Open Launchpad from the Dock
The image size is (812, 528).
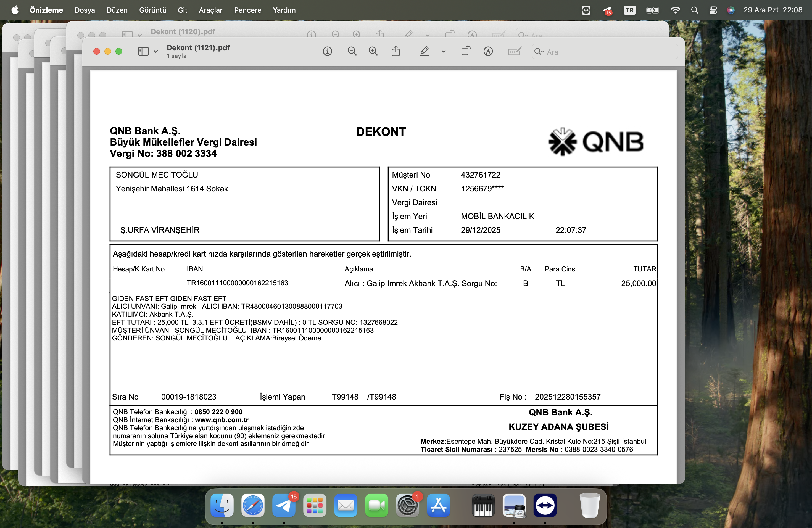[315, 505]
